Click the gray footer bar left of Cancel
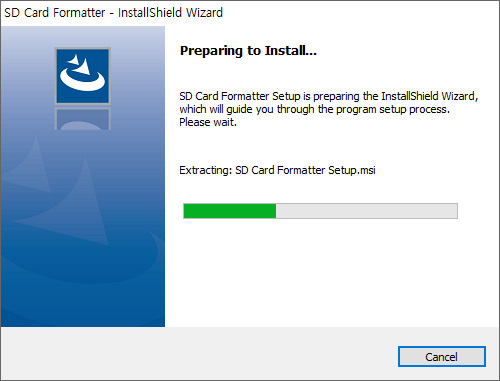 (x=199, y=354)
